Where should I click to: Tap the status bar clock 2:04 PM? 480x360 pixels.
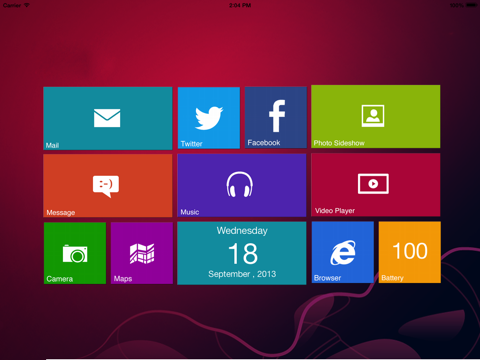click(x=240, y=5)
